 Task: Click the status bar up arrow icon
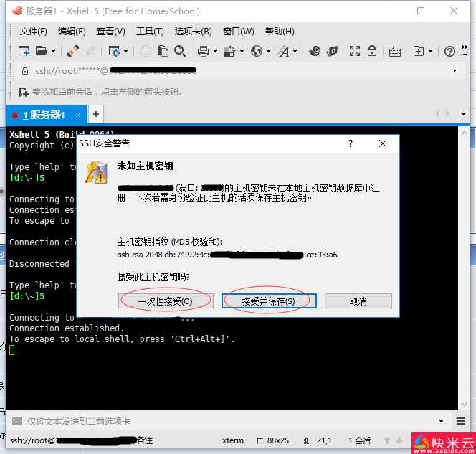pyautogui.click(x=387, y=440)
